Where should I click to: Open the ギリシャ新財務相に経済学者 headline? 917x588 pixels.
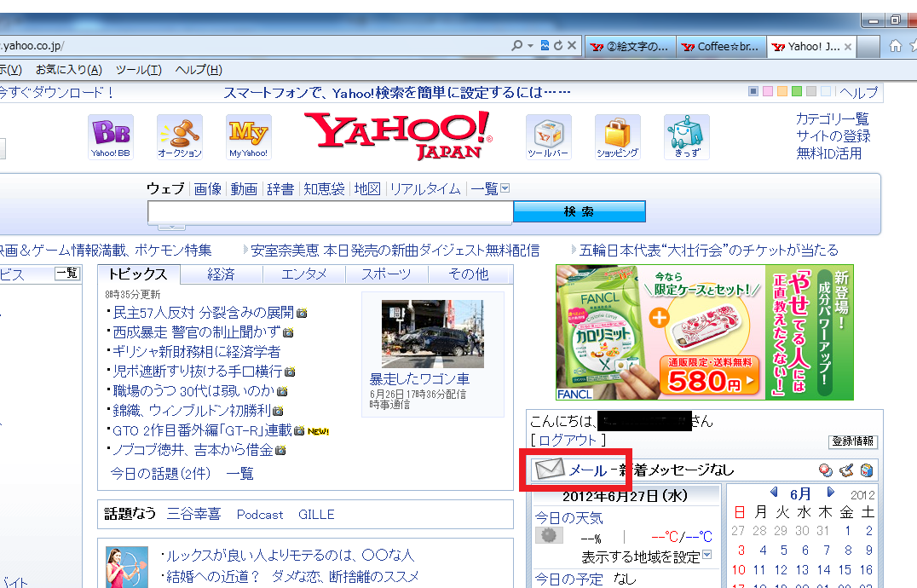(197, 352)
